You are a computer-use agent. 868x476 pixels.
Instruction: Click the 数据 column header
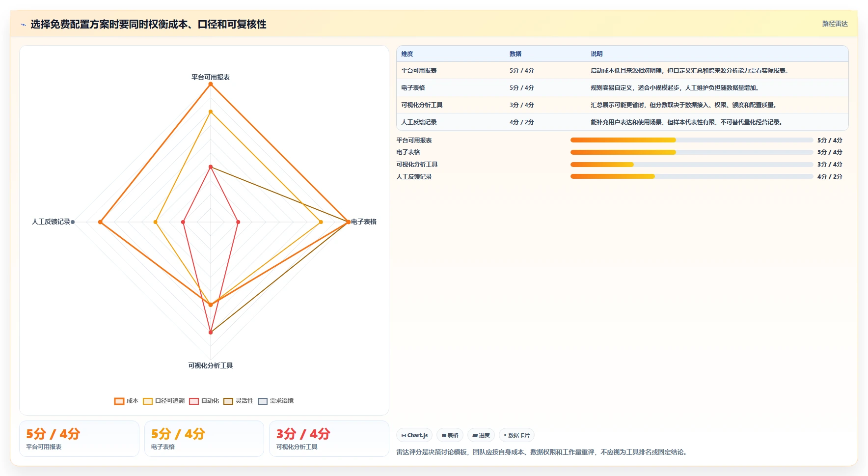(x=515, y=54)
